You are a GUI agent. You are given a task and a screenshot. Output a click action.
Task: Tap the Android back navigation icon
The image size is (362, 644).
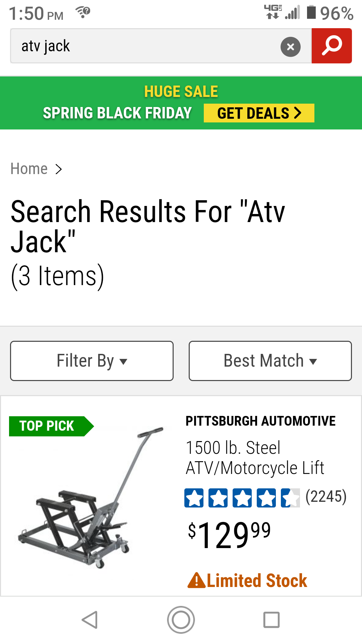tap(90, 620)
